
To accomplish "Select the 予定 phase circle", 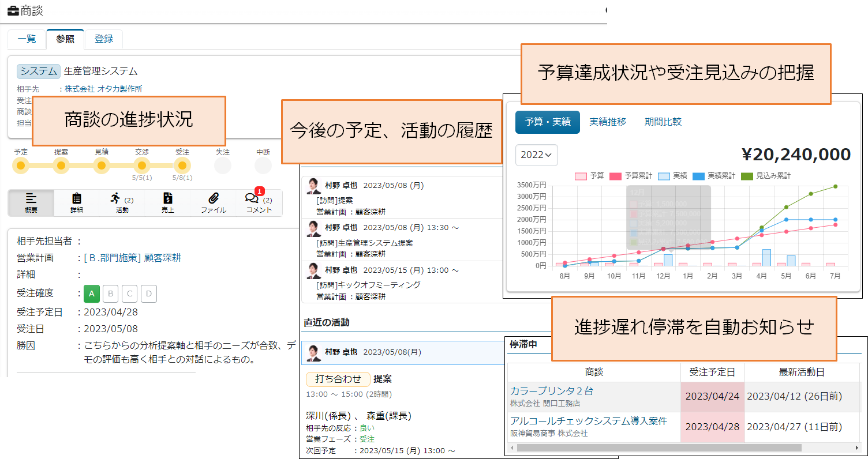I will click(21, 166).
